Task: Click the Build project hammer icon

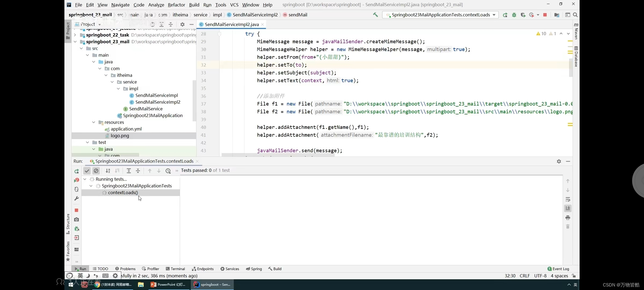Action: pos(375,15)
